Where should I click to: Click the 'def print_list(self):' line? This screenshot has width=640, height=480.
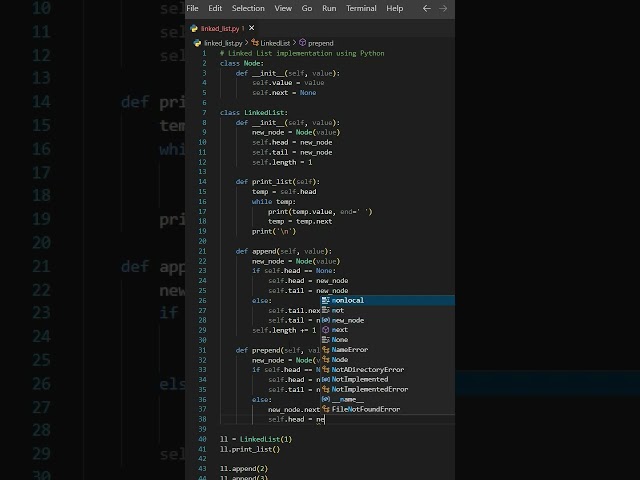[278, 182]
